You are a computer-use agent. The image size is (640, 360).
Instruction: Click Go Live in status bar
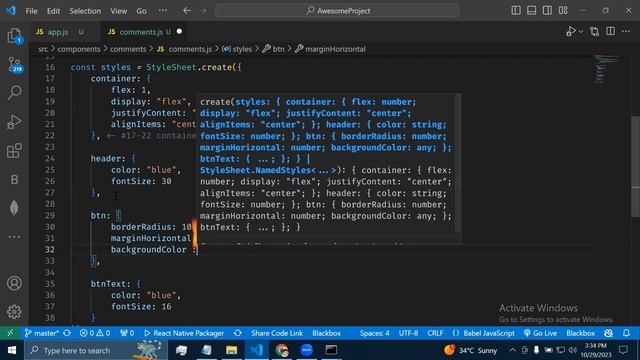(x=540, y=333)
